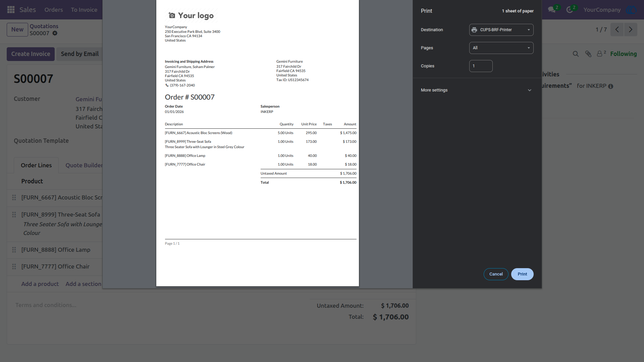Open the Destination printer dropdown
Image resolution: width=644 pixels, height=362 pixels.
point(501,30)
